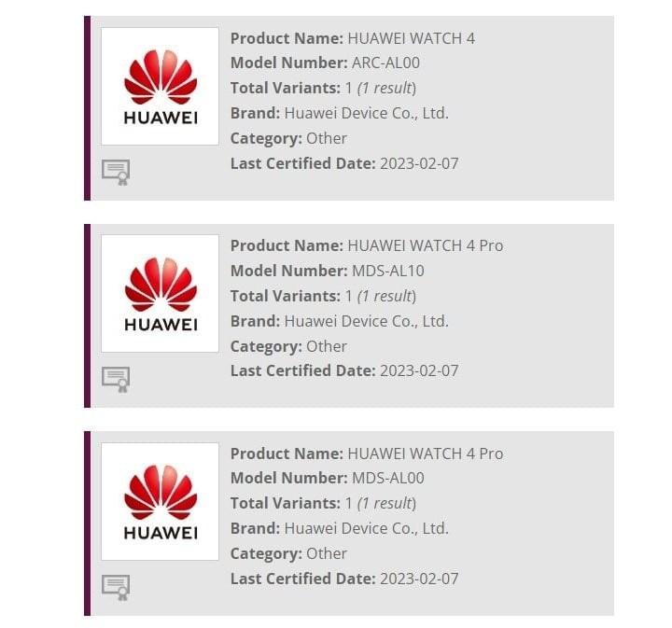Click the brand name in the ARC-AL00 card
This screenshot has width=672, height=628.
pos(366,113)
